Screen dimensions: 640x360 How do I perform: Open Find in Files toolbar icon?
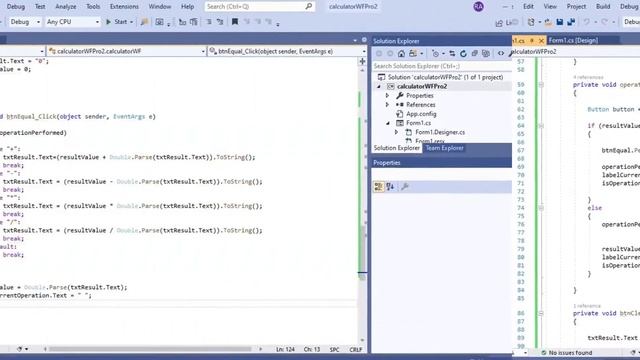coord(144,22)
